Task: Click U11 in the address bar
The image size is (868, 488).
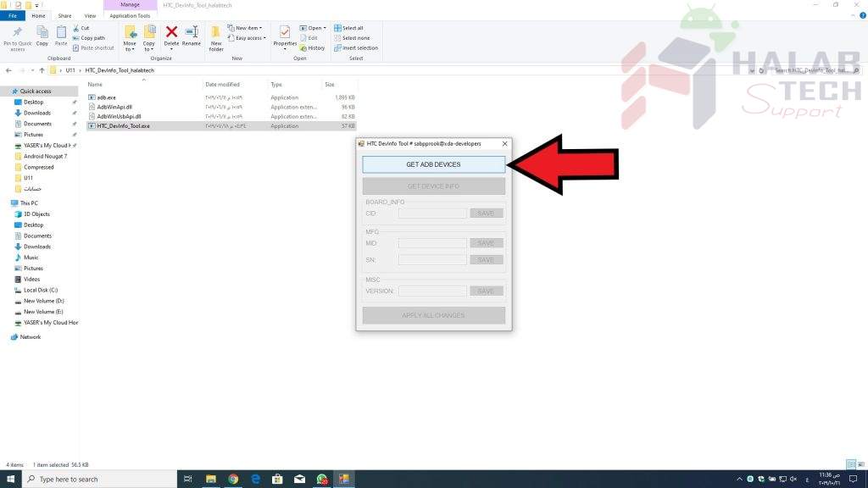Action: pyautogui.click(x=70, y=70)
